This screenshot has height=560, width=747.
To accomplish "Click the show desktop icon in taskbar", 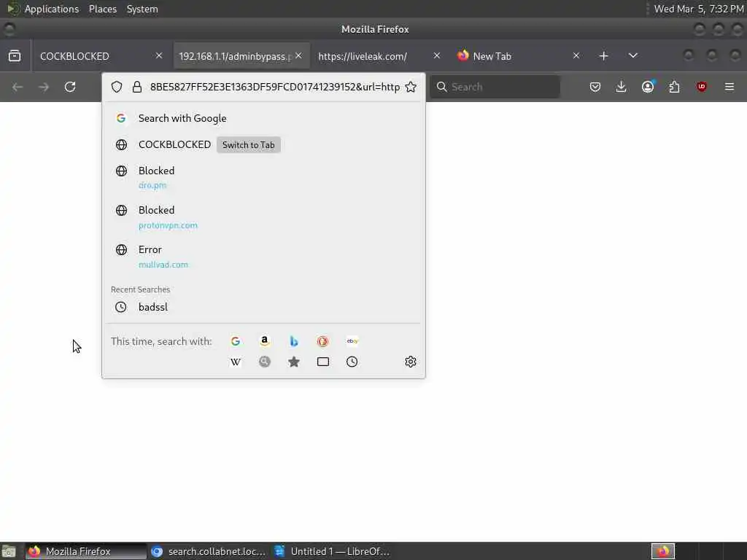I will tap(9, 551).
